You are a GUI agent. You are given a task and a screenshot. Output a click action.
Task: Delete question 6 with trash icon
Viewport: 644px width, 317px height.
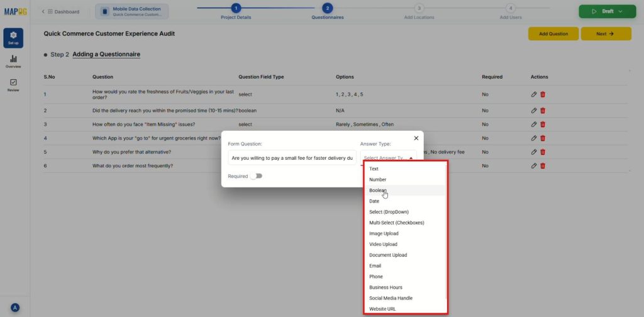coord(543,166)
